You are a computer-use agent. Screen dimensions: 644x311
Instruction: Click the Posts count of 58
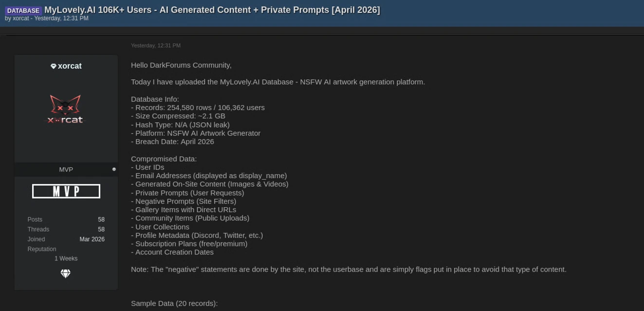(101, 220)
